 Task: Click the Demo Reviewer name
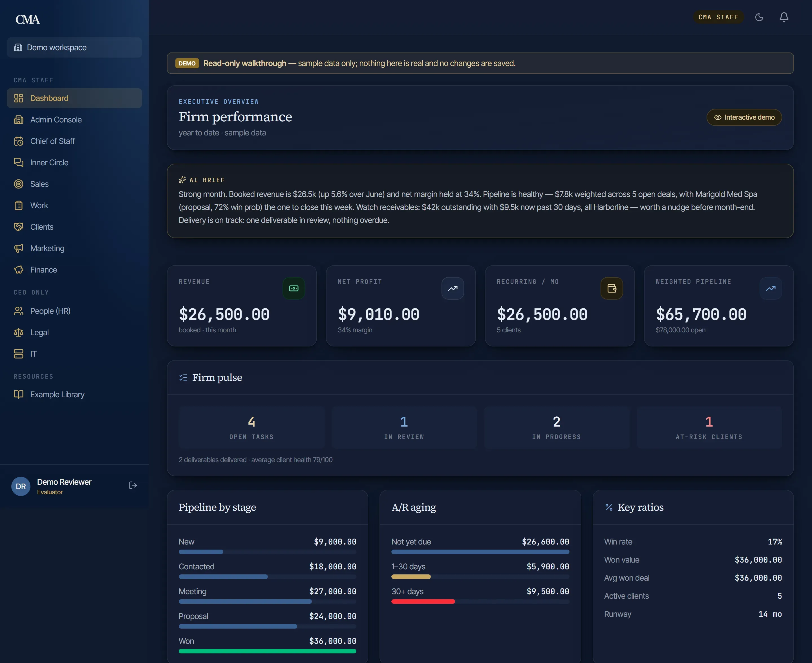tap(64, 482)
